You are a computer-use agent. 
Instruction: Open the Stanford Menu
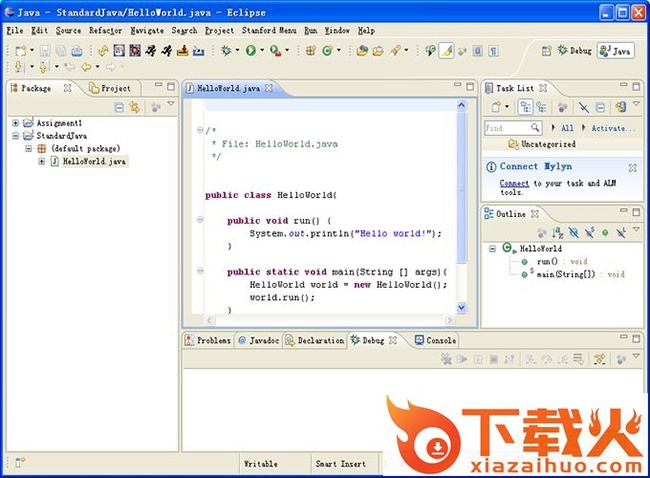(269, 31)
